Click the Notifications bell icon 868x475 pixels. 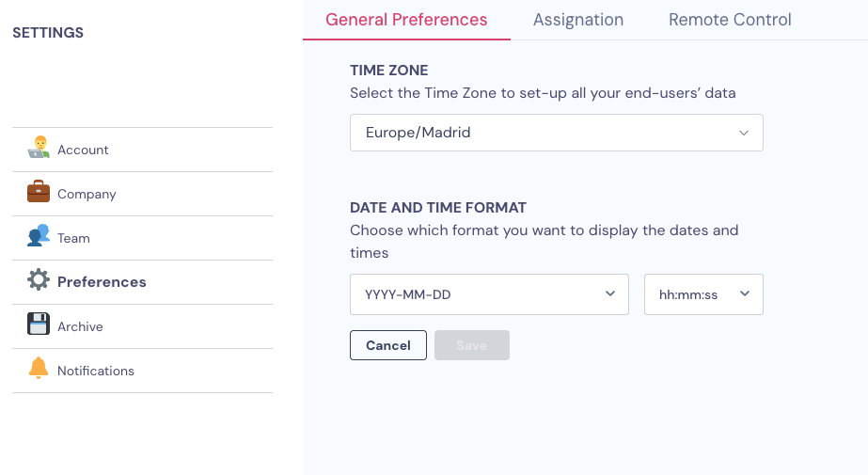39,368
